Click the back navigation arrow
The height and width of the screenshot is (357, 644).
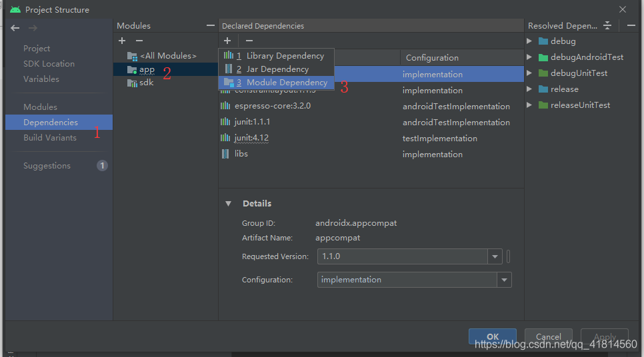pyautogui.click(x=15, y=28)
